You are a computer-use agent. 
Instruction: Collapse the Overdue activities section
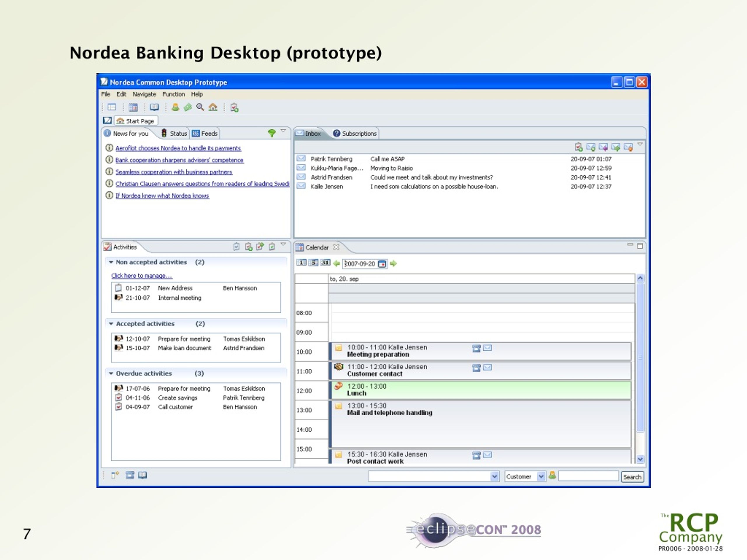(111, 374)
